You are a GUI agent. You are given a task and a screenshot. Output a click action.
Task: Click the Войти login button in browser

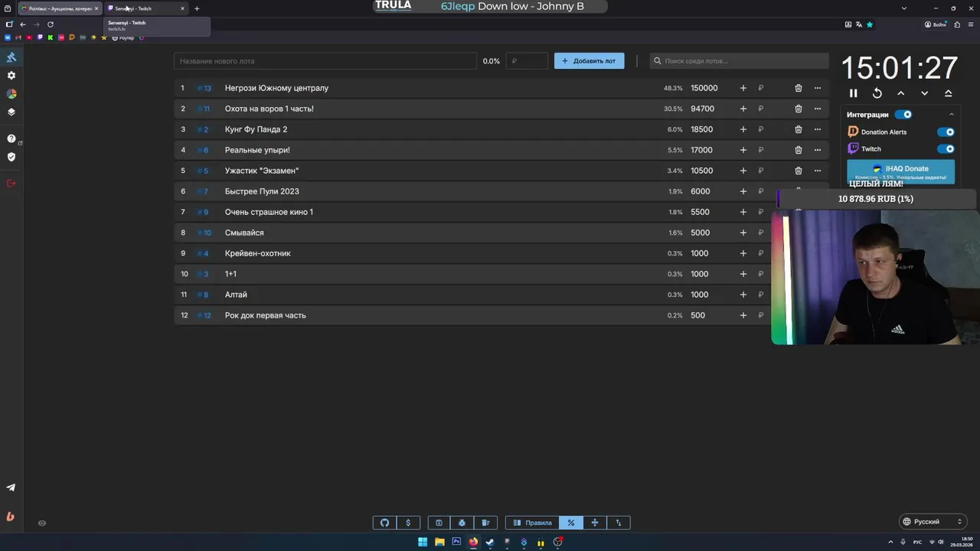936,24
